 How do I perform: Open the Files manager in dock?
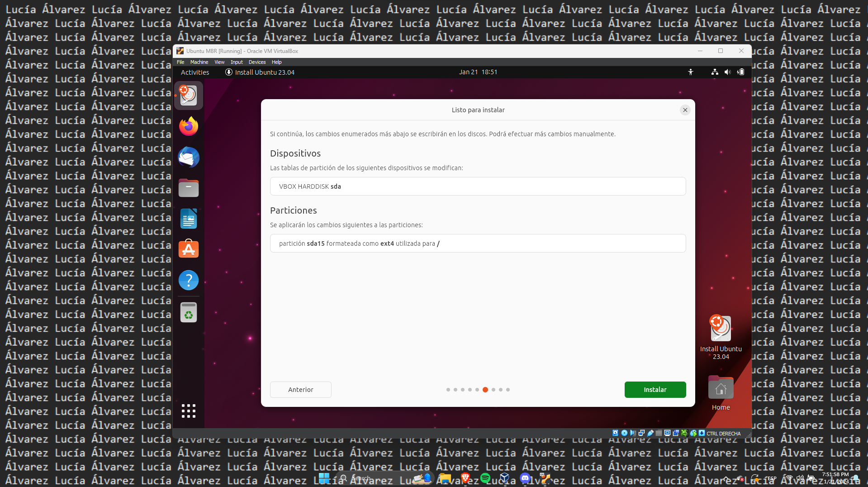click(189, 188)
